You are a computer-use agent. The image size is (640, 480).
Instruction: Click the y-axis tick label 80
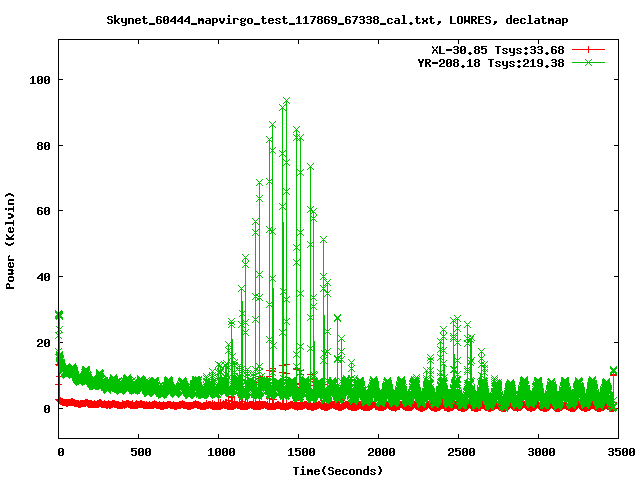point(44,146)
